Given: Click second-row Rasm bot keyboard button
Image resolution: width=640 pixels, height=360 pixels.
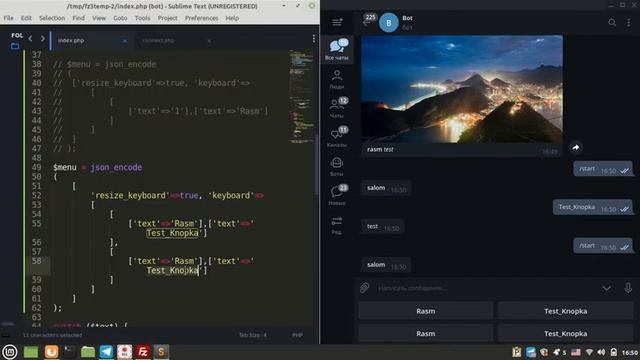Looking at the screenshot, I should 425,333.
